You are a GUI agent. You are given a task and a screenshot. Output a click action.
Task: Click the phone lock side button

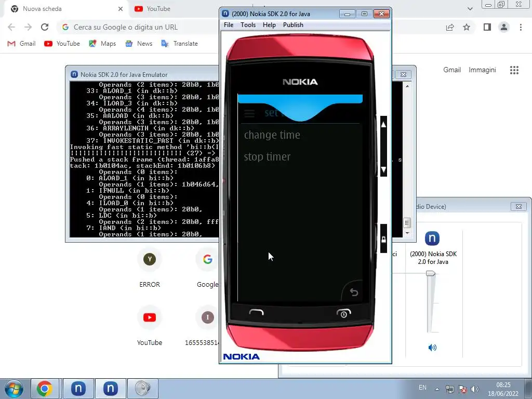pyautogui.click(x=383, y=239)
